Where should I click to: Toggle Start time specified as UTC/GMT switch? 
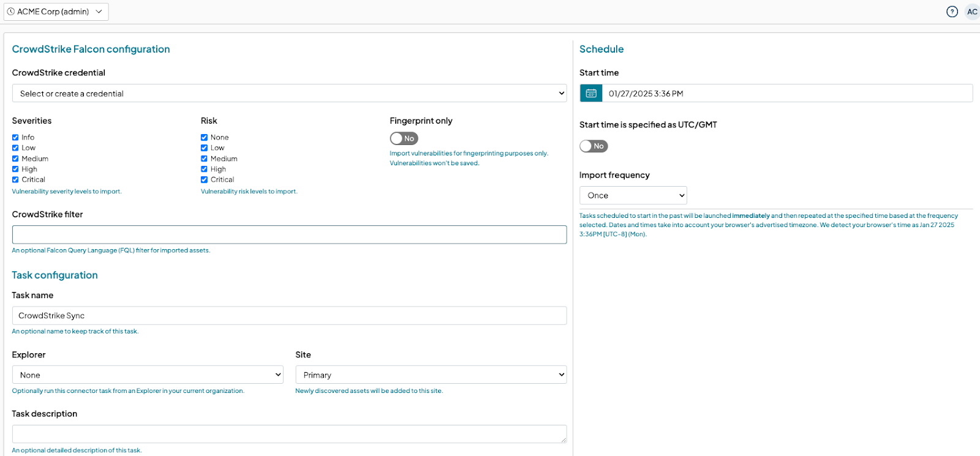coord(594,146)
